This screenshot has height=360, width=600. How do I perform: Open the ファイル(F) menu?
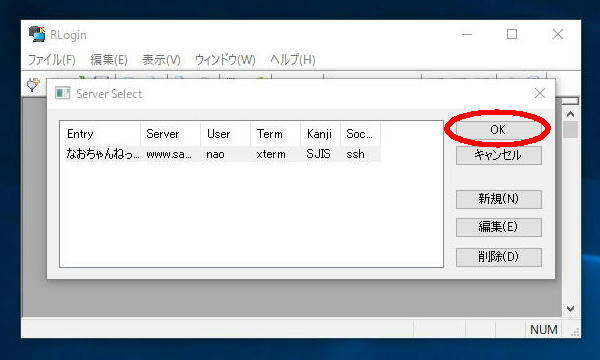[51, 60]
